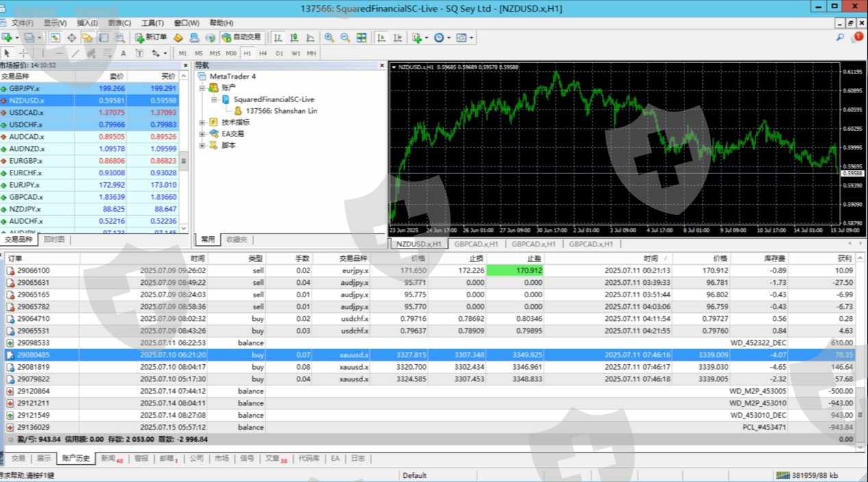Toggle the D1 timeframe button

(x=280, y=53)
